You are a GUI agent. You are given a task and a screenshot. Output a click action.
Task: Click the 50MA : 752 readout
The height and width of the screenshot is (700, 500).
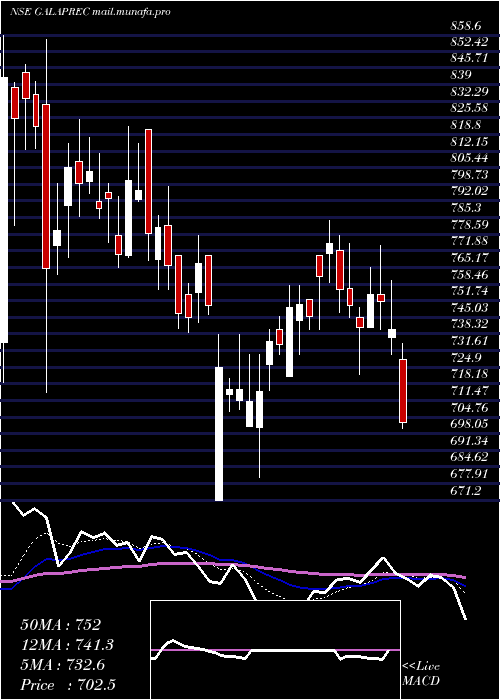point(61,625)
